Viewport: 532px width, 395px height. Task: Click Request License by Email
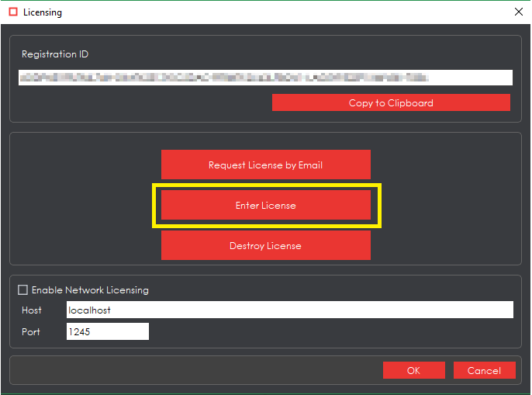pyautogui.click(x=265, y=165)
